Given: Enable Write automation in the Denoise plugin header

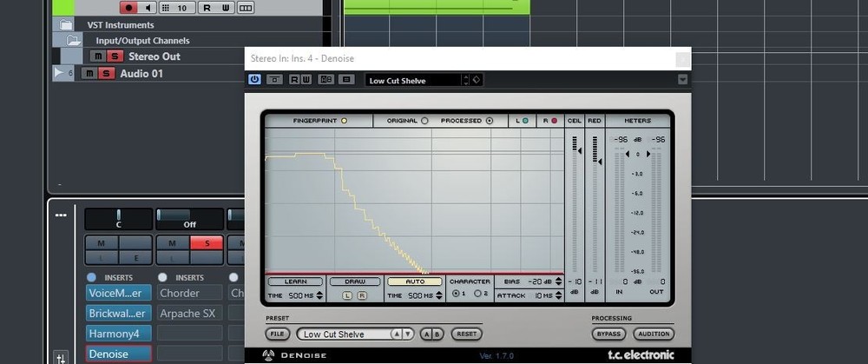Looking at the screenshot, I should 306,80.
